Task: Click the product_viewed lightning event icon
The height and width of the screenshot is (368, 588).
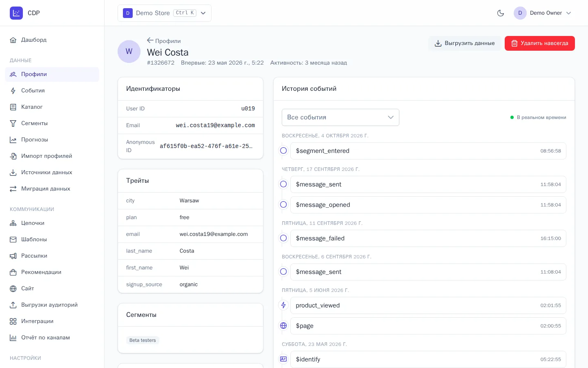Action: tap(283, 305)
